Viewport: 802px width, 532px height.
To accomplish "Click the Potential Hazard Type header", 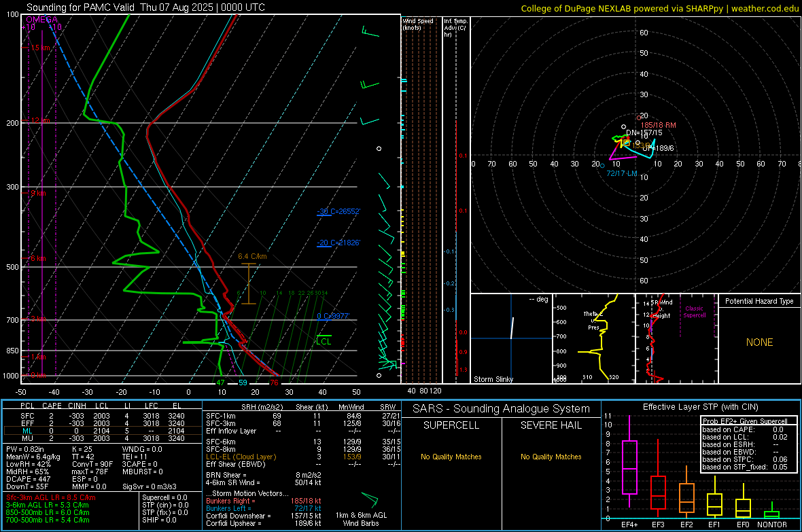I will (760, 301).
